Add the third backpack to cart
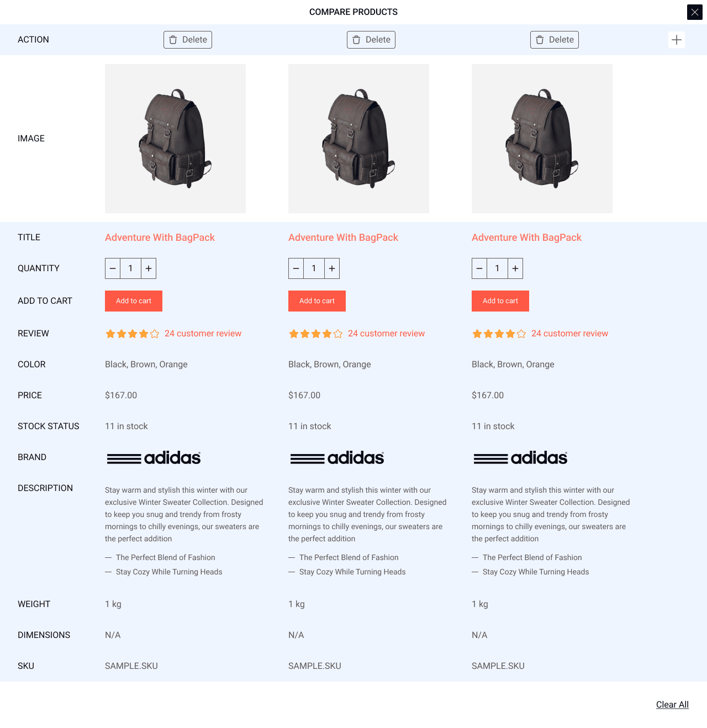This screenshot has width=707, height=728. 500,301
